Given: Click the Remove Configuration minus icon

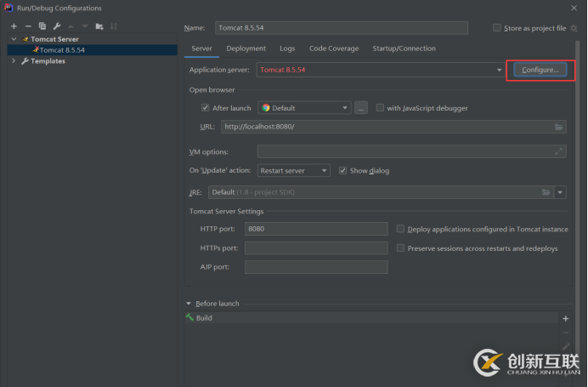Looking at the screenshot, I should tap(28, 26).
